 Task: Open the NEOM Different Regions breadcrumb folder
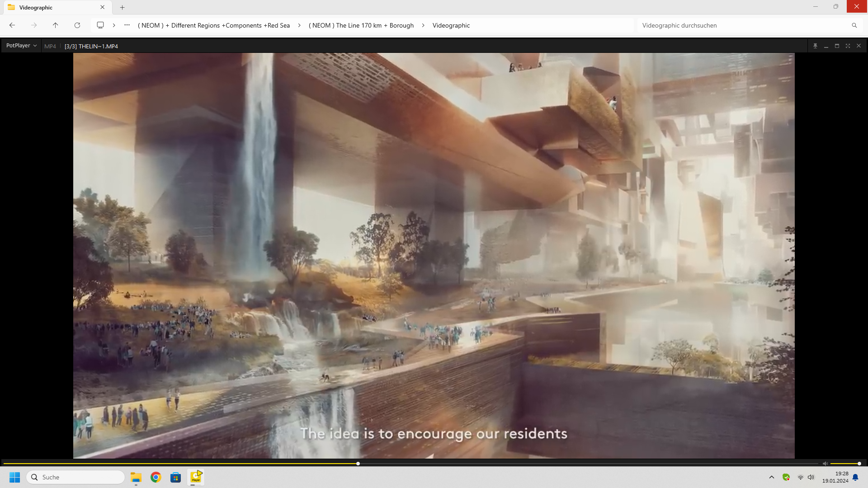[214, 25]
